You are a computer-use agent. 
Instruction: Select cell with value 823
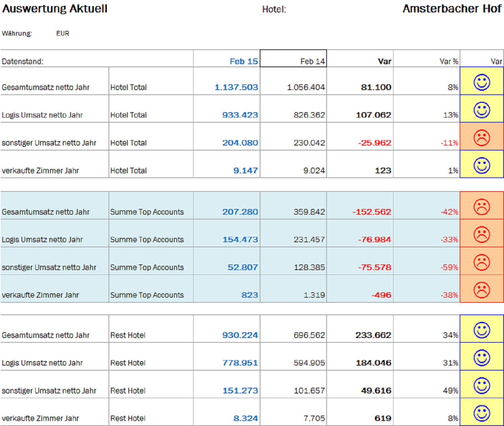click(x=227, y=289)
